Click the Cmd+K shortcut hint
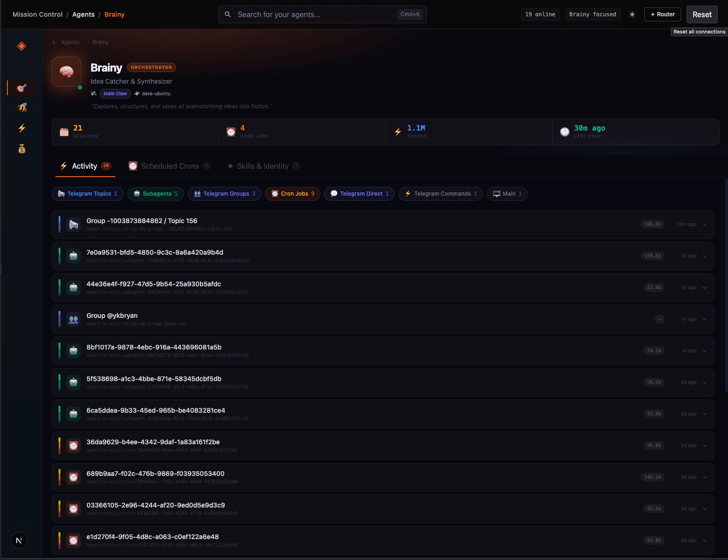 coord(410,14)
